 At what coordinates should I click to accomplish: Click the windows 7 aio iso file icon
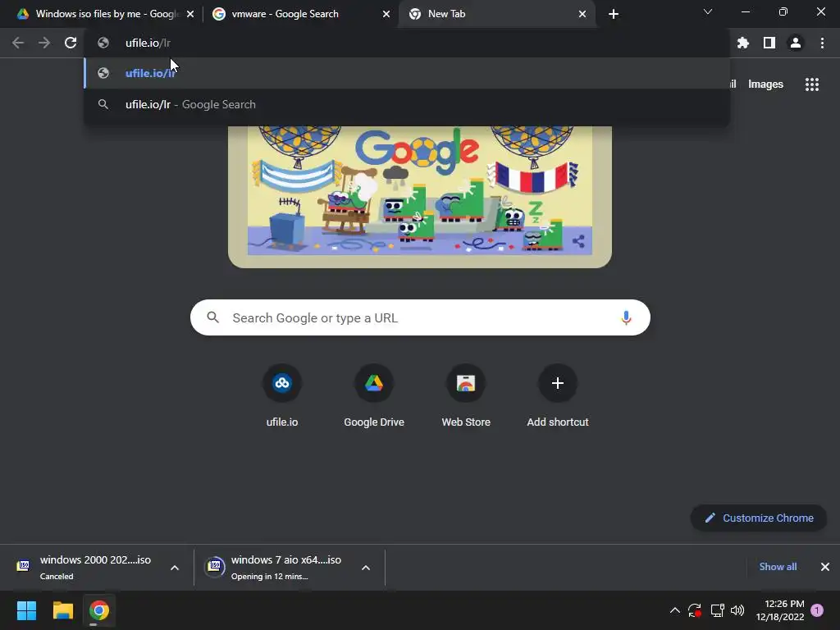pos(214,566)
